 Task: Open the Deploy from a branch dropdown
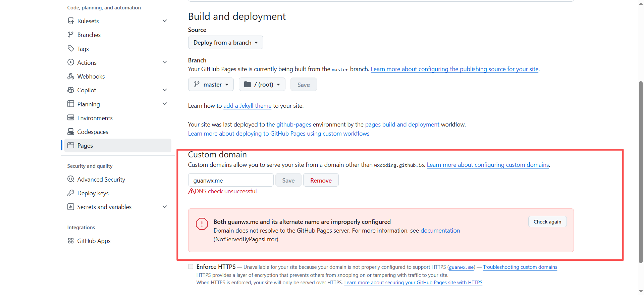226,43
